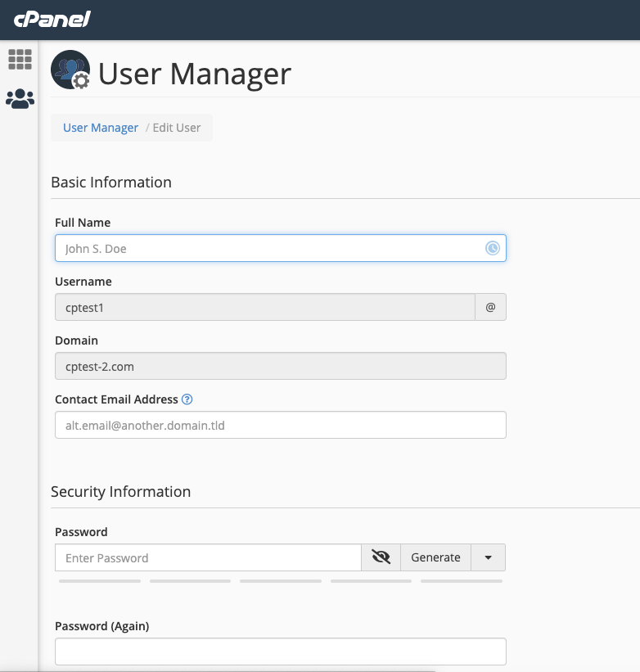The height and width of the screenshot is (672, 640).
Task: Click the @ symbol beside Username
Action: [490, 307]
